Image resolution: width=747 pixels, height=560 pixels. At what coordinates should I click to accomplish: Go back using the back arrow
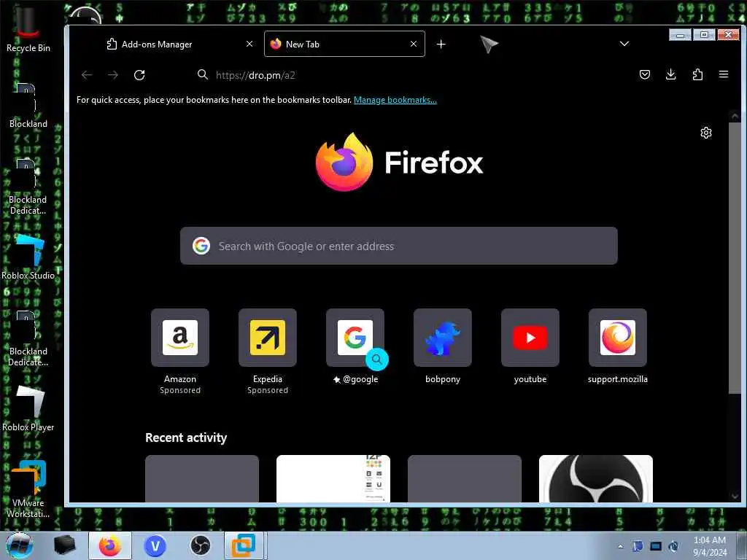(x=87, y=75)
